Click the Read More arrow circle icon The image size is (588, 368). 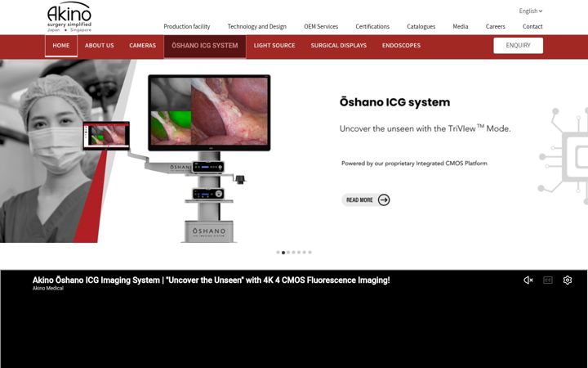384,200
